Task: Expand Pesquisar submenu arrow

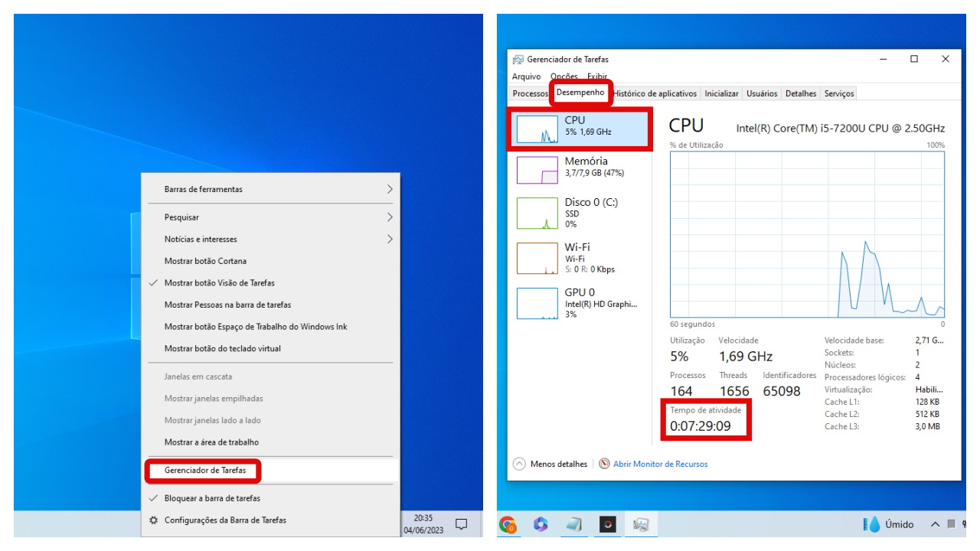Action: pos(389,217)
